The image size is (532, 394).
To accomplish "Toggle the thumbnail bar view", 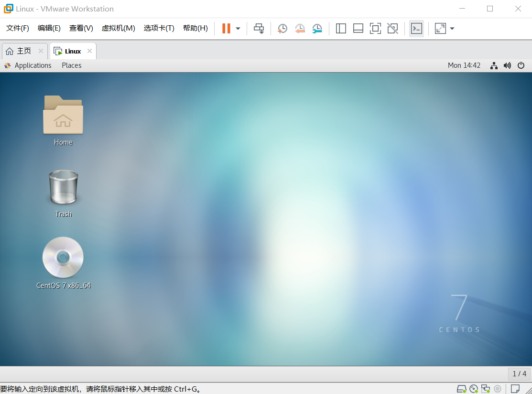I will click(x=358, y=29).
